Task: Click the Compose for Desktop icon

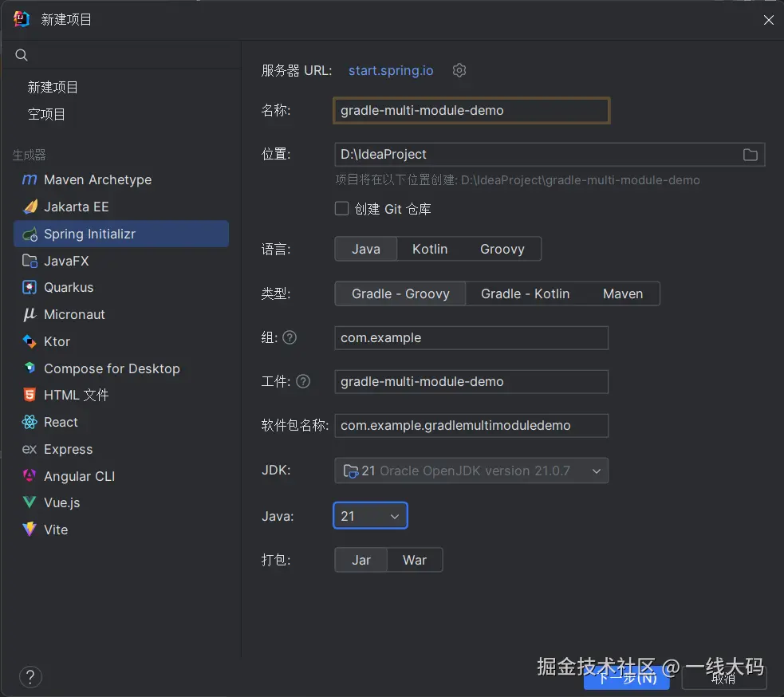Action: point(30,368)
